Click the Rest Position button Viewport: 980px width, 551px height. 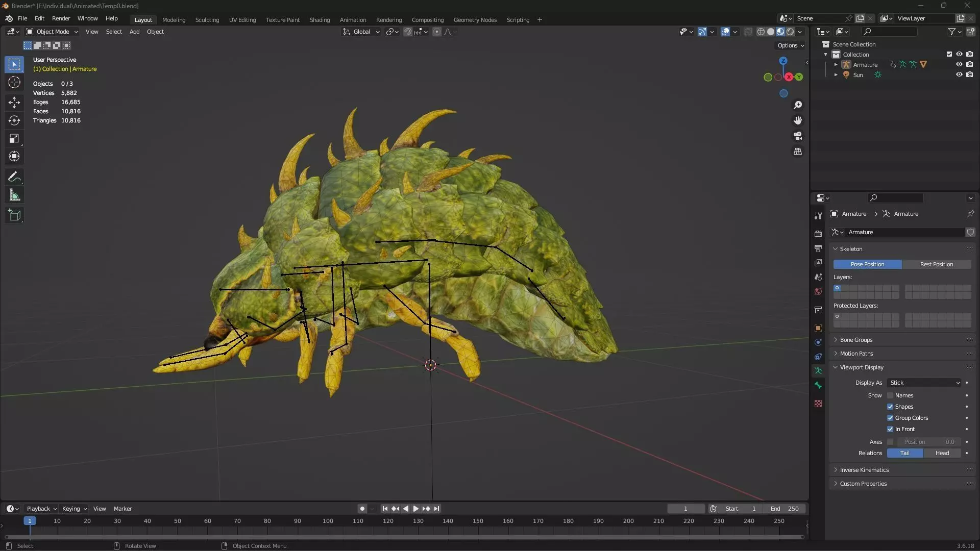936,264
